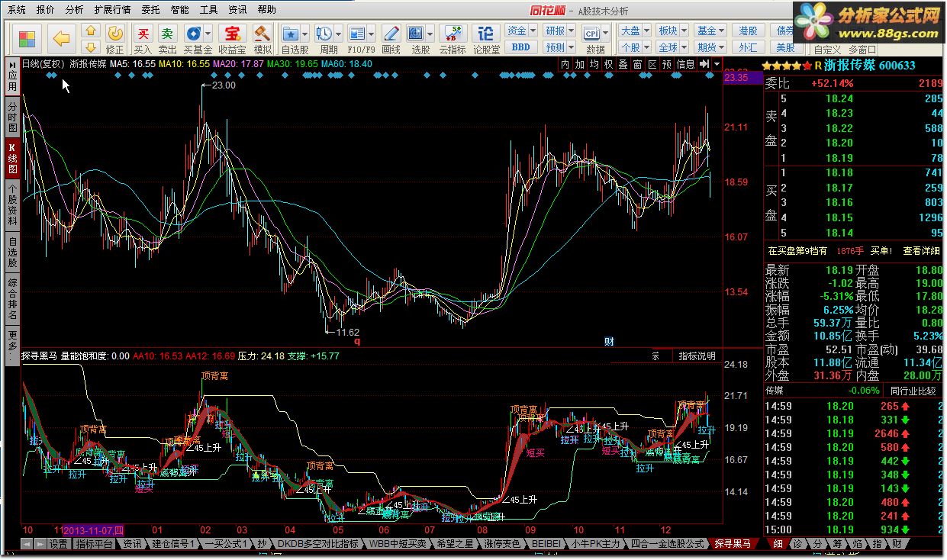Expand the 研报 dropdown arrow
947x560 pixels.
tap(571, 31)
